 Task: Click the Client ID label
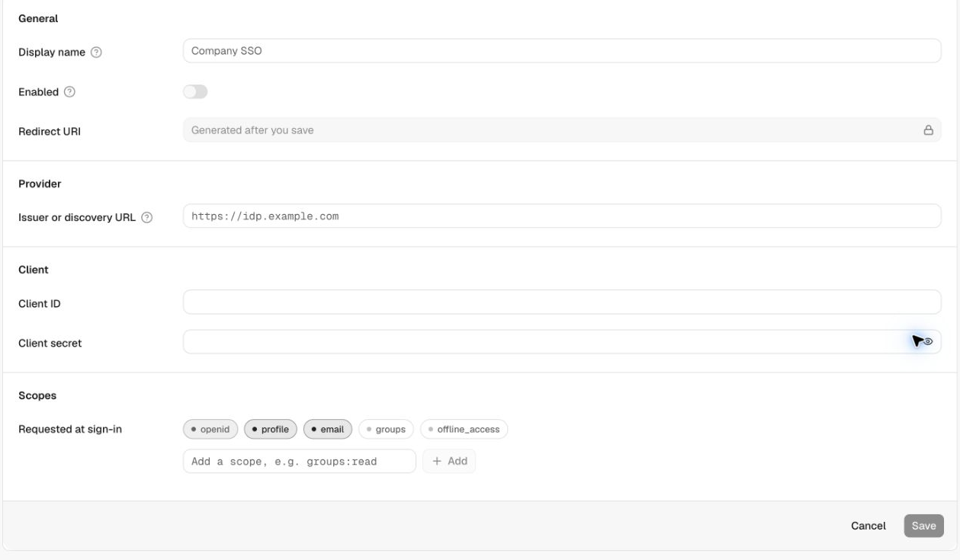coord(40,303)
